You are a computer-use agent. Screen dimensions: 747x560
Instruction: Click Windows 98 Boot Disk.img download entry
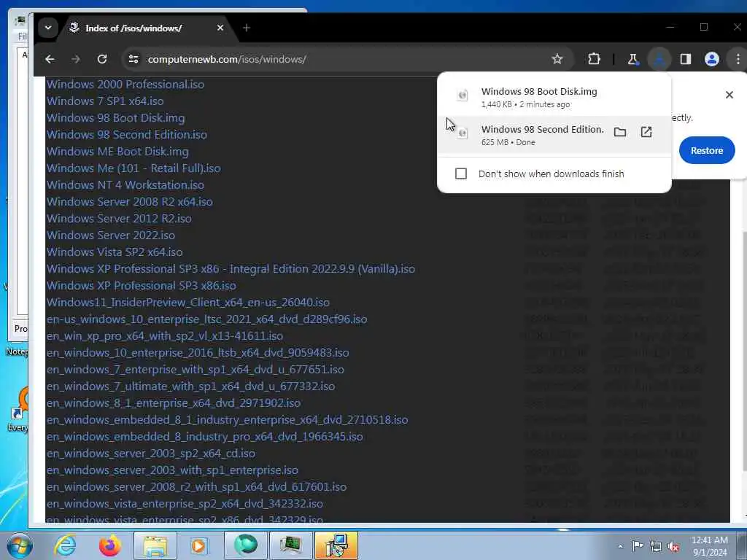554,97
